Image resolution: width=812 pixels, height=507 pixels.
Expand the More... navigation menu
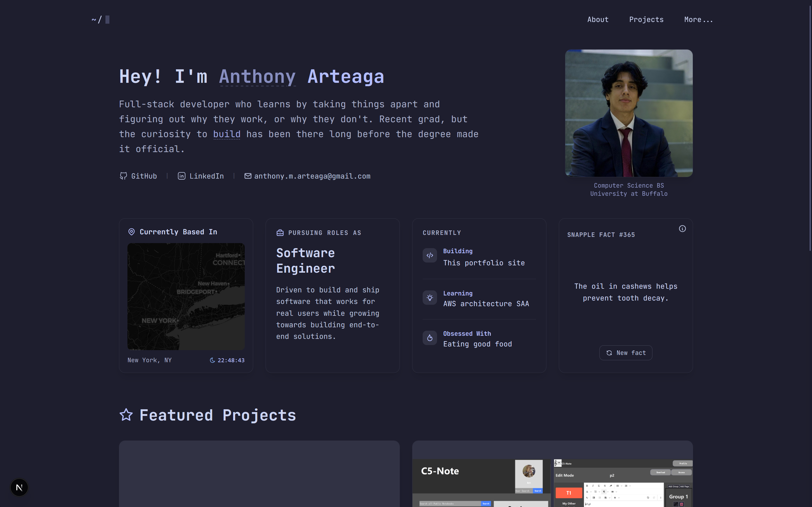(x=698, y=19)
